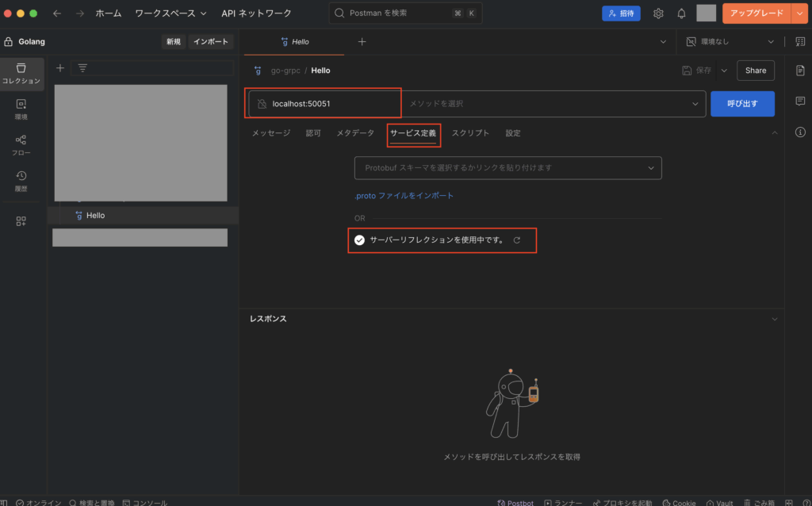
Task: Collapse request section chevron beside 設定
Action: click(775, 133)
